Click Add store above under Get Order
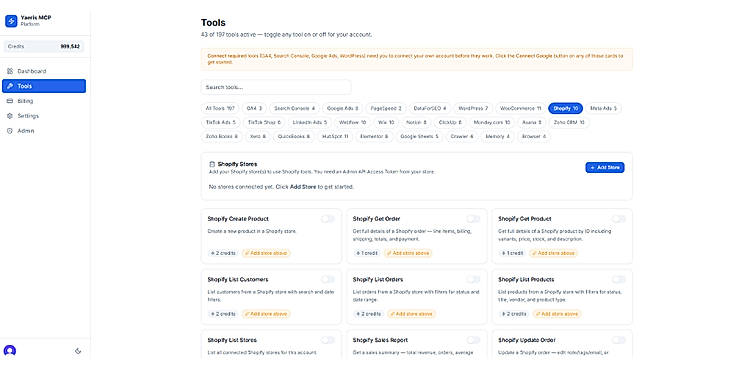The width and height of the screenshot is (736, 368). tap(408, 253)
